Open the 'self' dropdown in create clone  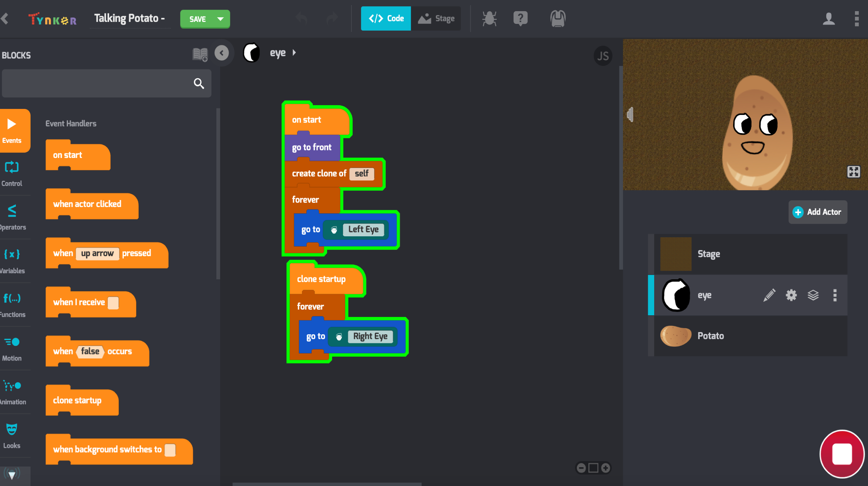point(361,173)
